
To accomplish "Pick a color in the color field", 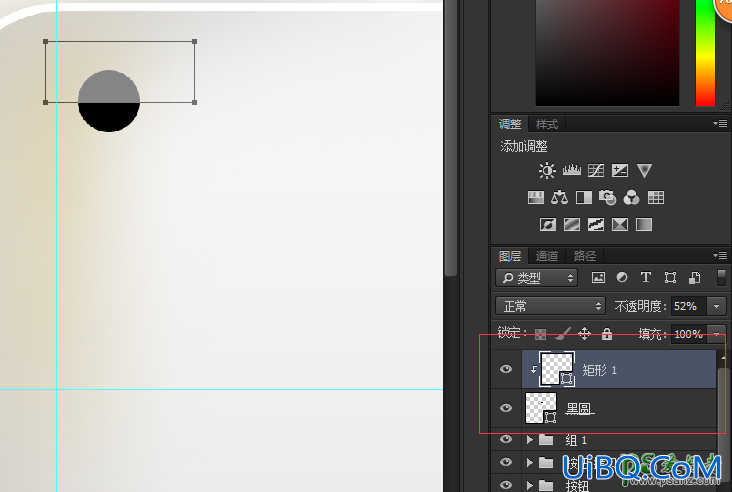I will [607, 52].
